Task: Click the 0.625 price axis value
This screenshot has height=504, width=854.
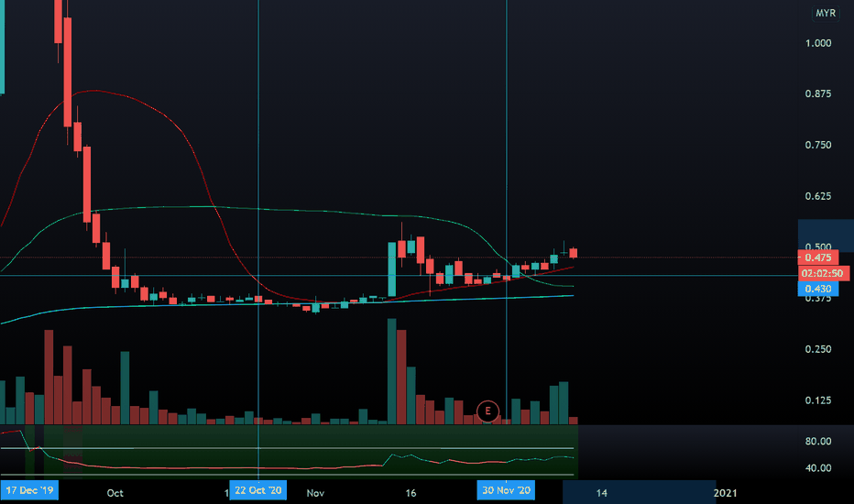Action: 818,196
